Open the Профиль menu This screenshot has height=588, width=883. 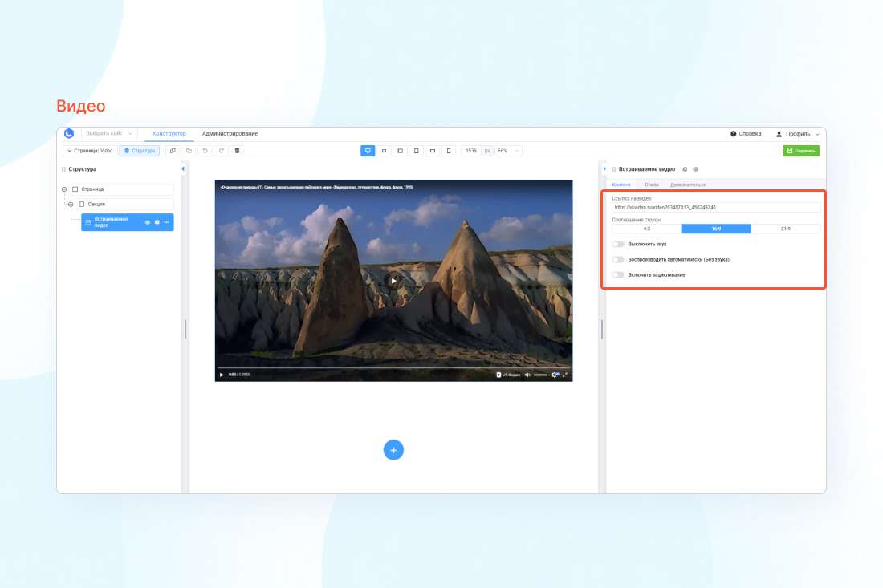(x=797, y=134)
